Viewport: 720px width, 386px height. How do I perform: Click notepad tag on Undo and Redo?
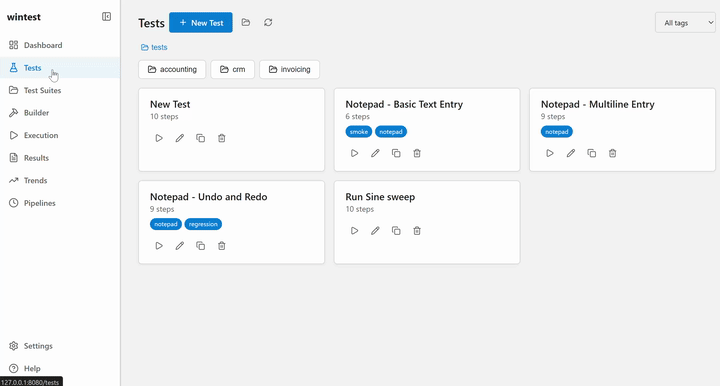(166, 224)
